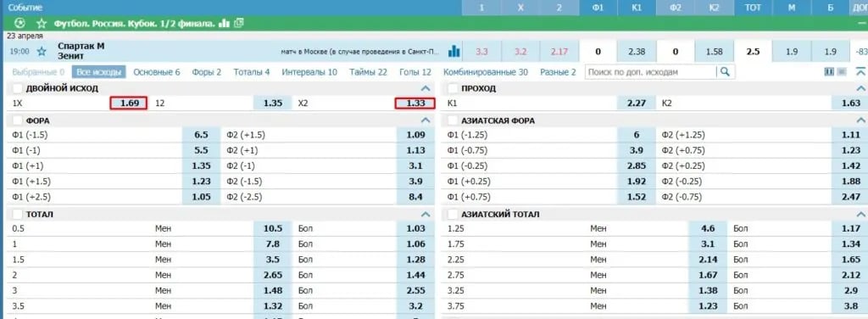
Task: Pick draw odds 3.2 in main row
Action: [520, 52]
